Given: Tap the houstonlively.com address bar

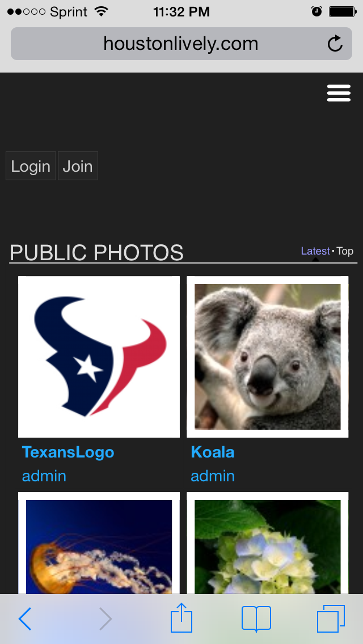Looking at the screenshot, I should click(x=180, y=44).
